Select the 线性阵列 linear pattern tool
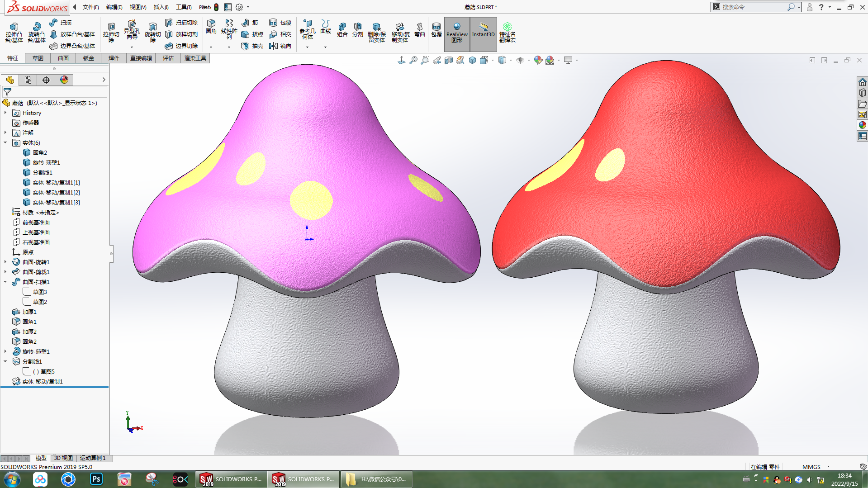Viewport: 868px width, 488px height. (229, 29)
